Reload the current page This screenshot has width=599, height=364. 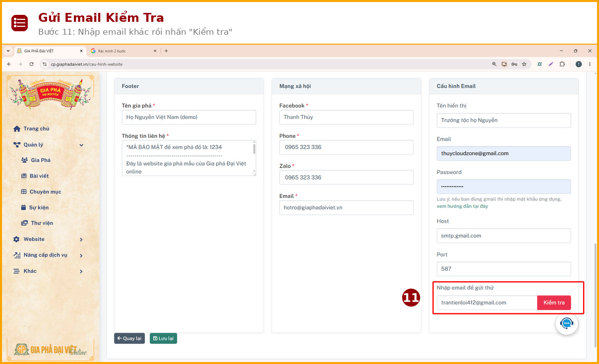click(x=31, y=64)
